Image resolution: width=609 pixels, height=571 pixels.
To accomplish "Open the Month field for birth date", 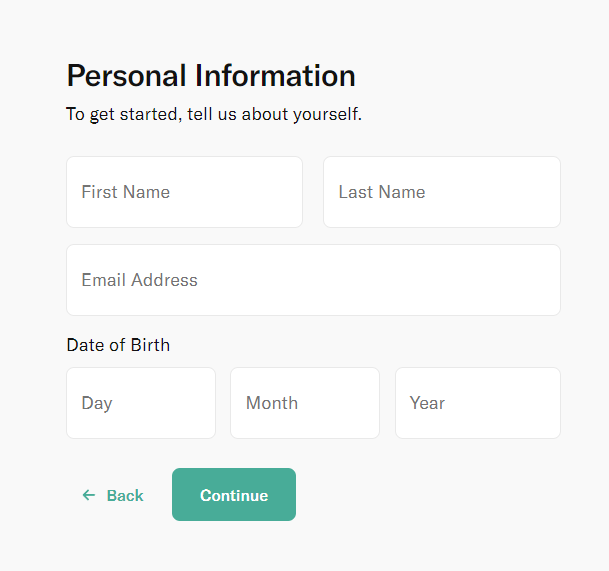I will click(x=305, y=403).
